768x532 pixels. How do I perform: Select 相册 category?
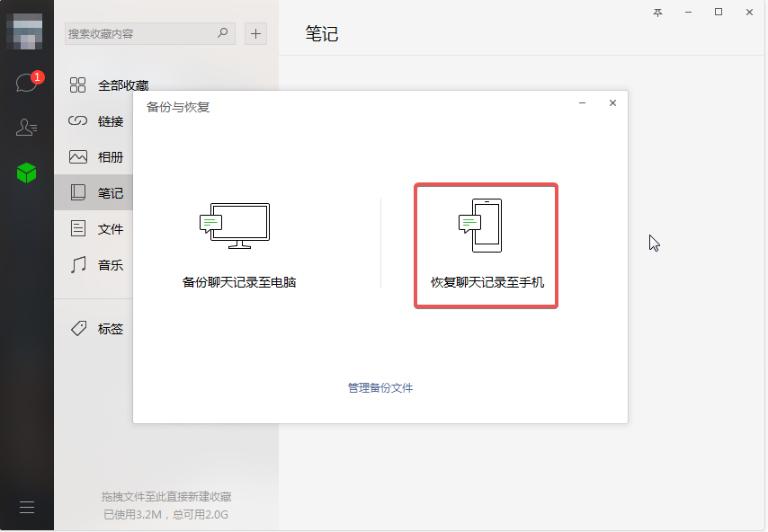(94, 157)
